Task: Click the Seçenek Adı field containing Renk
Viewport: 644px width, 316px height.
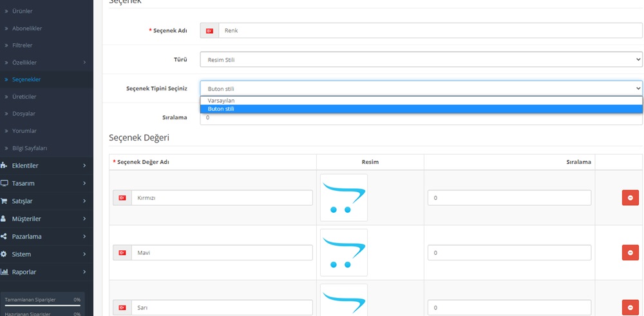Action: point(430,30)
